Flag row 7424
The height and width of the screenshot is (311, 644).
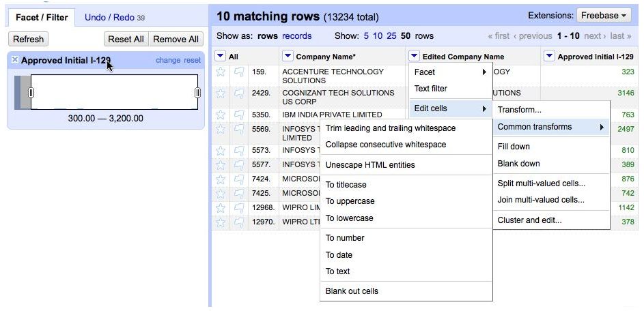(x=238, y=179)
